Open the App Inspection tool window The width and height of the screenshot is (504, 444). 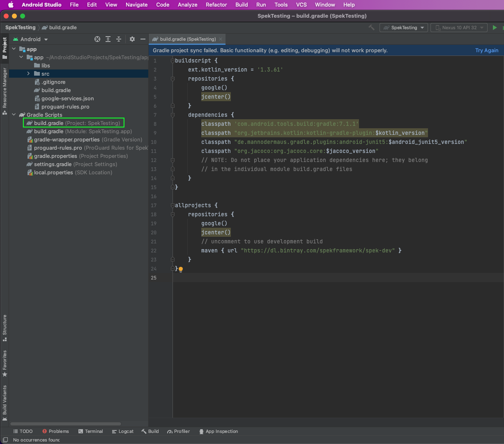point(218,431)
